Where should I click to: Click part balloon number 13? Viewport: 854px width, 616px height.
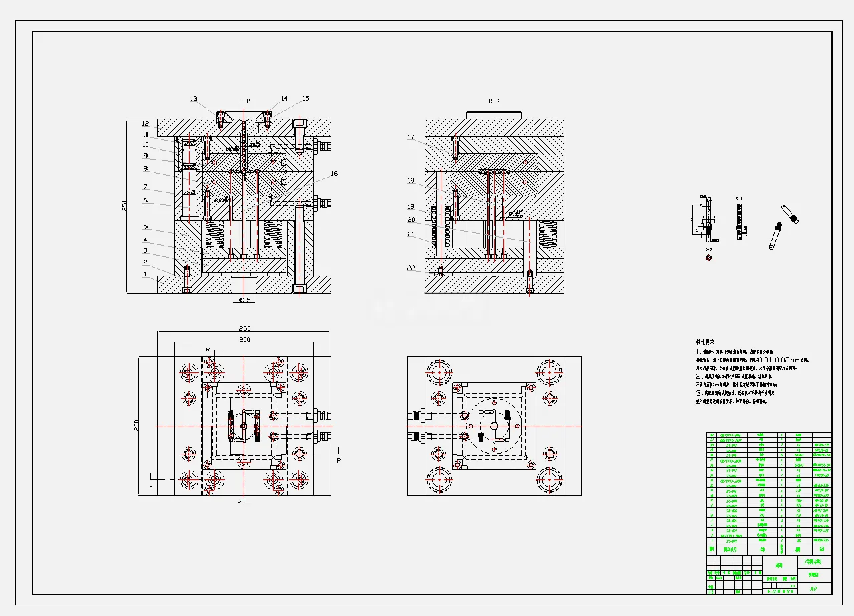click(194, 99)
